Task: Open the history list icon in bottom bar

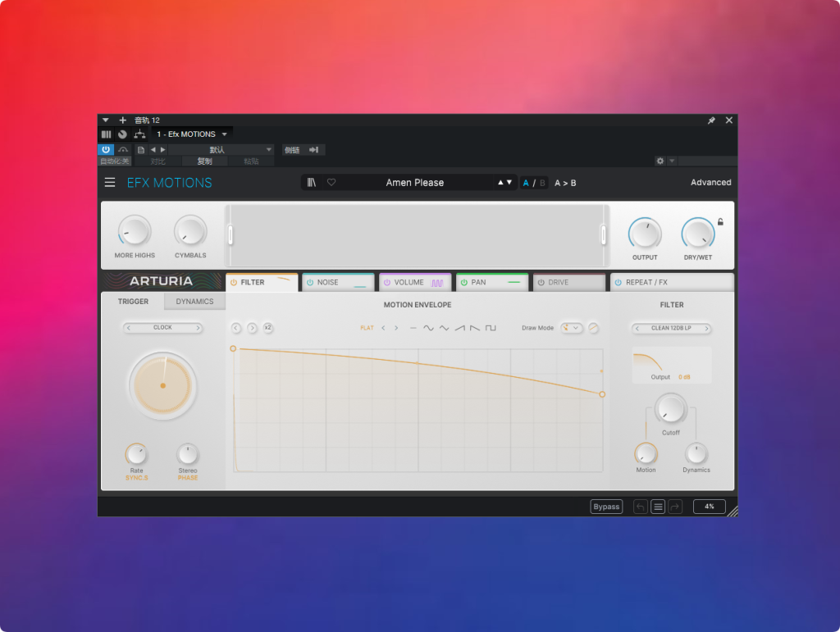Action: coord(658,507)
